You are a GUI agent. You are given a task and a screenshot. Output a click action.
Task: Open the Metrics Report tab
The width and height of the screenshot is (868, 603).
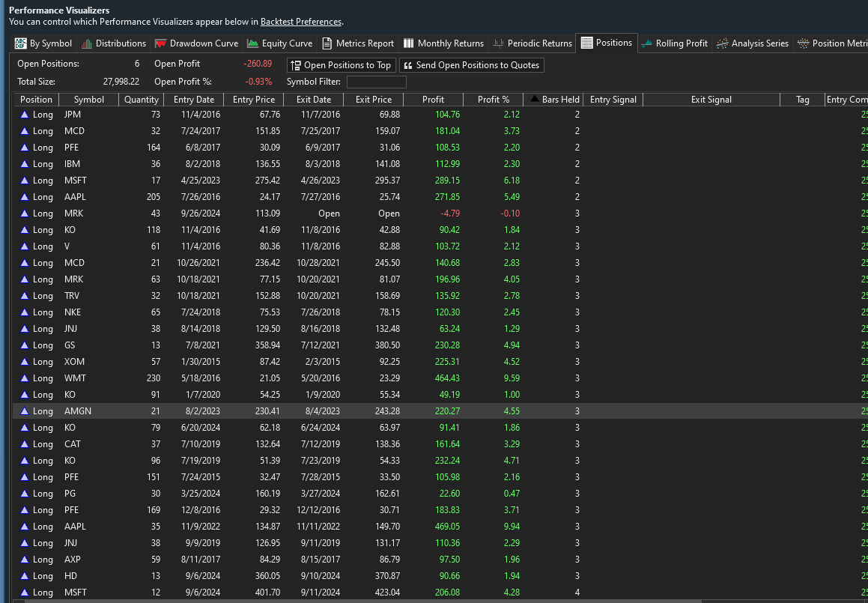358,43
